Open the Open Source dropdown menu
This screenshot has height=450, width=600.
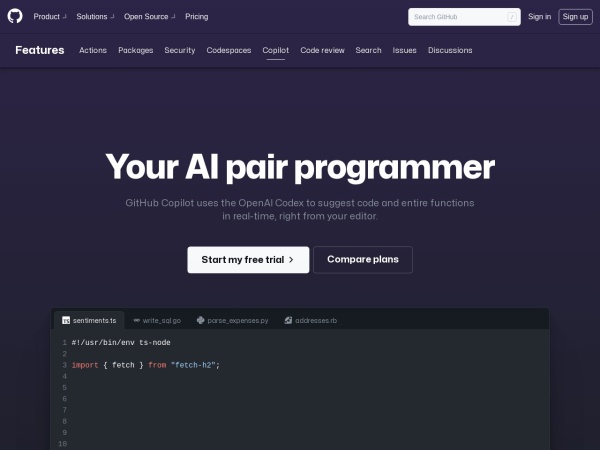(x=149, y=17)
